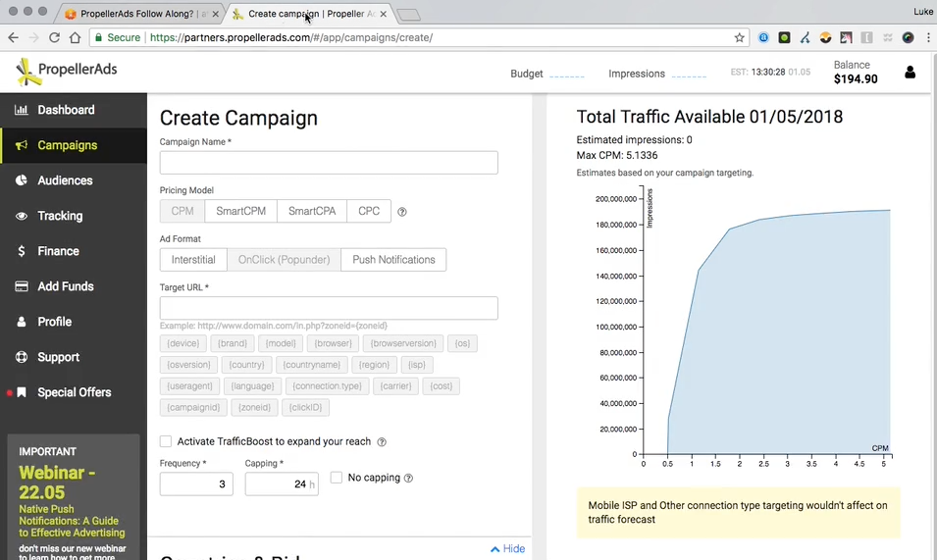The height and width of the screenshot is (560, 937).
Task: Click the secure lock icon in address bar
Action: pos(99,37)
